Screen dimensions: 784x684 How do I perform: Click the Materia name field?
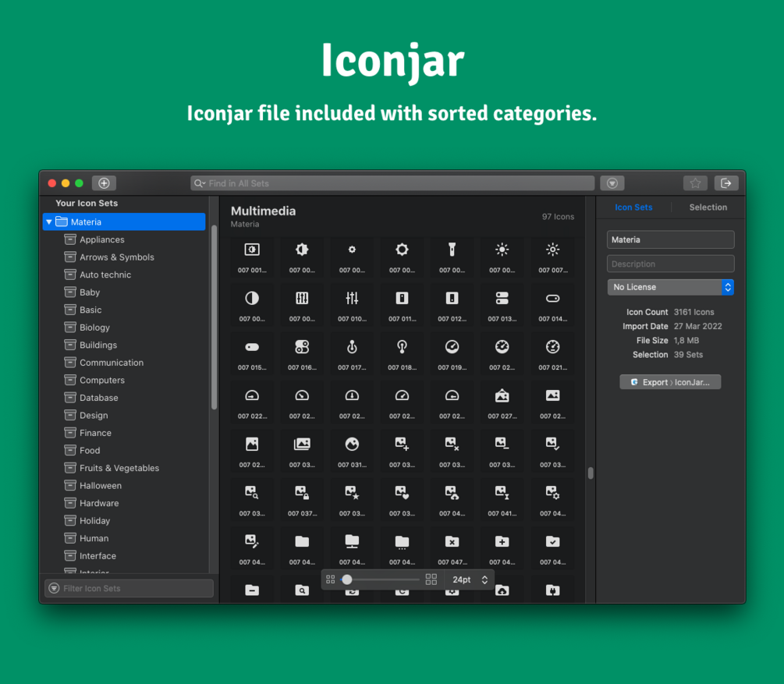[670, 239]
